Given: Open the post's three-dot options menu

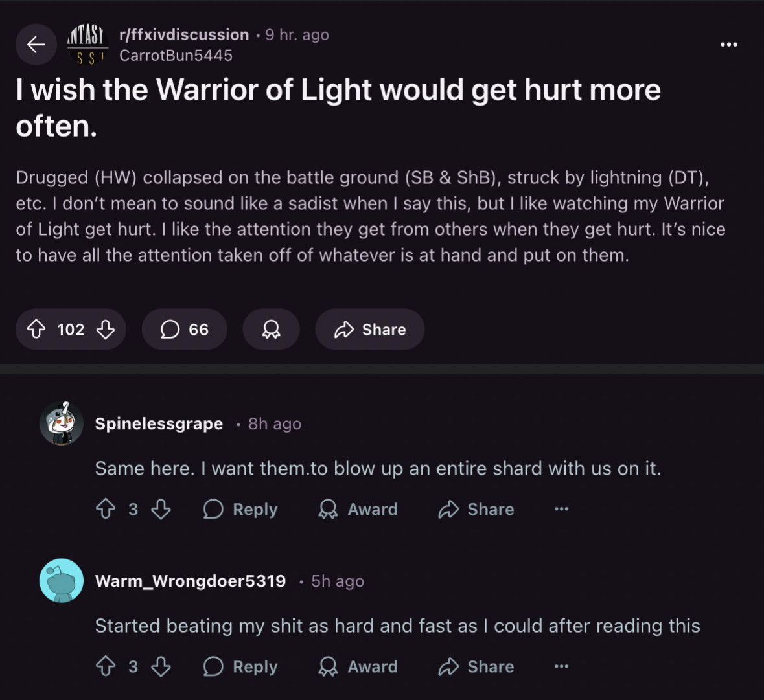Looking at the screenshot, I should [728, 45].
